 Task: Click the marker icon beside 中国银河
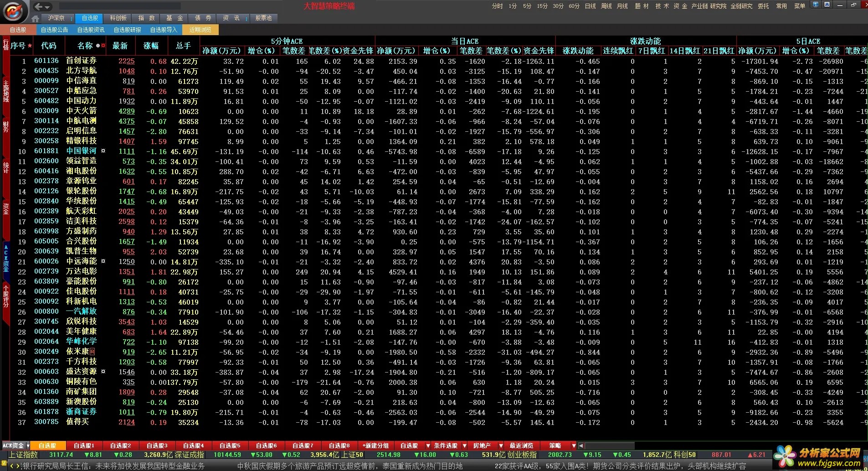tap(103, 151)
